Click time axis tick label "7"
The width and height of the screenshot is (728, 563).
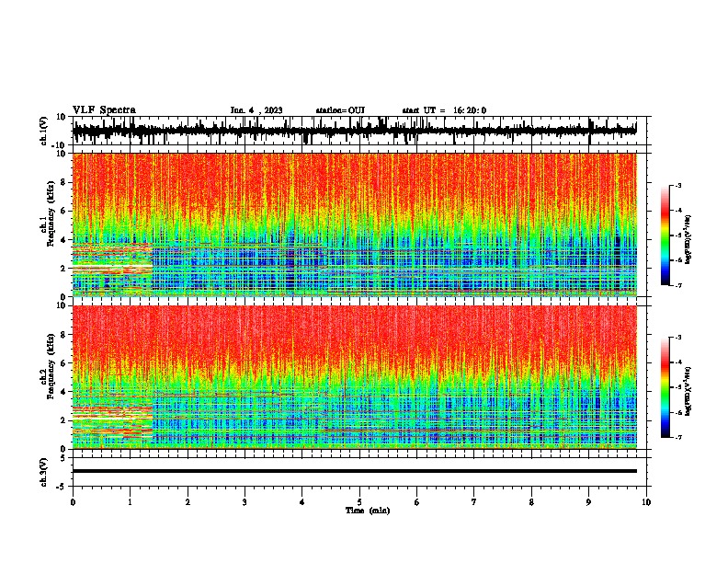point(474,502)
